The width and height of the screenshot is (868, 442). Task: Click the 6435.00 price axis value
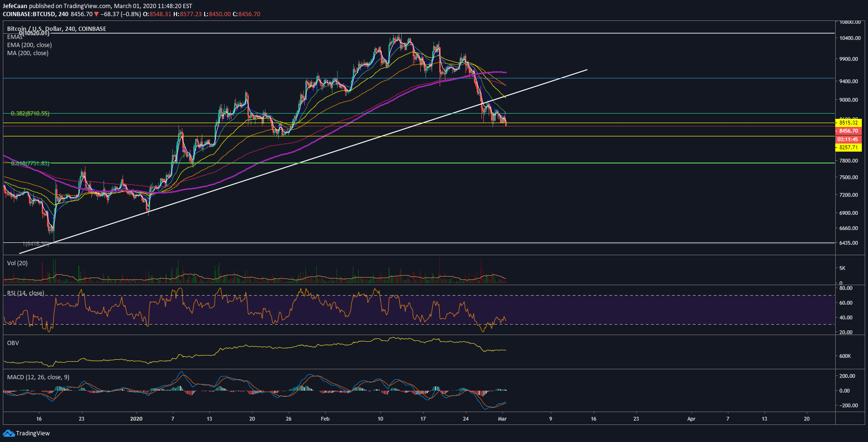point(849,243)
